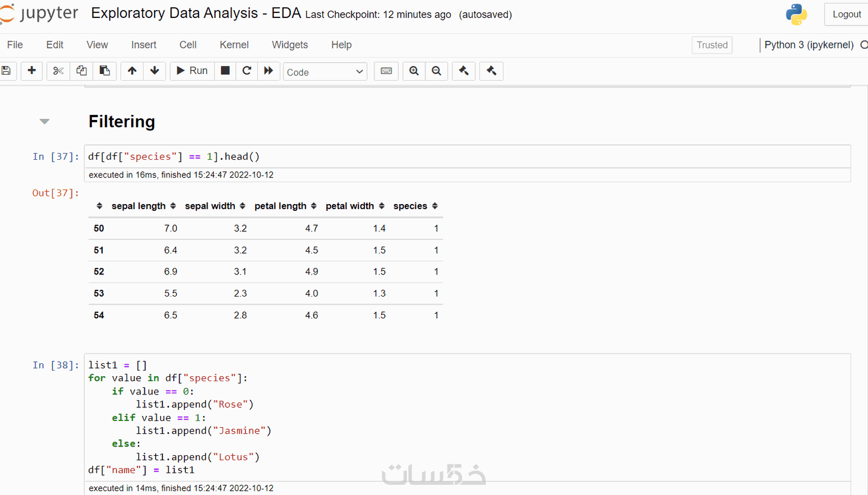The image size is (868, 495).
Task: Open the Widgets menu
Action: point(290,45)
